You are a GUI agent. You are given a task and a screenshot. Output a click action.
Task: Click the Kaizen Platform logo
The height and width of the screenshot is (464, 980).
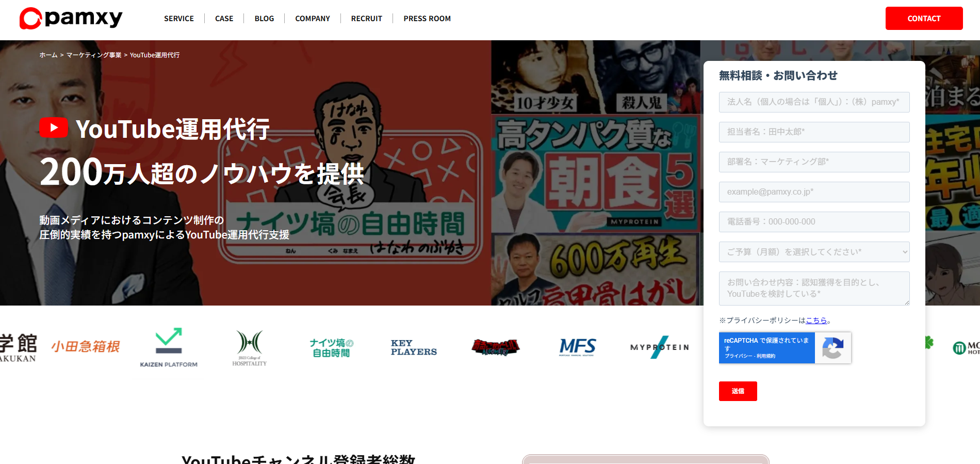pos(169,347)
